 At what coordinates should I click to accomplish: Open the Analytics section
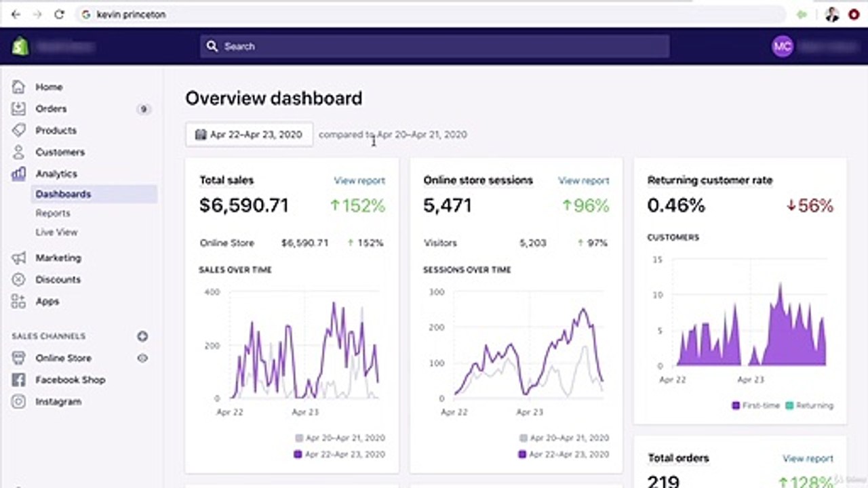tap(56, 174)
